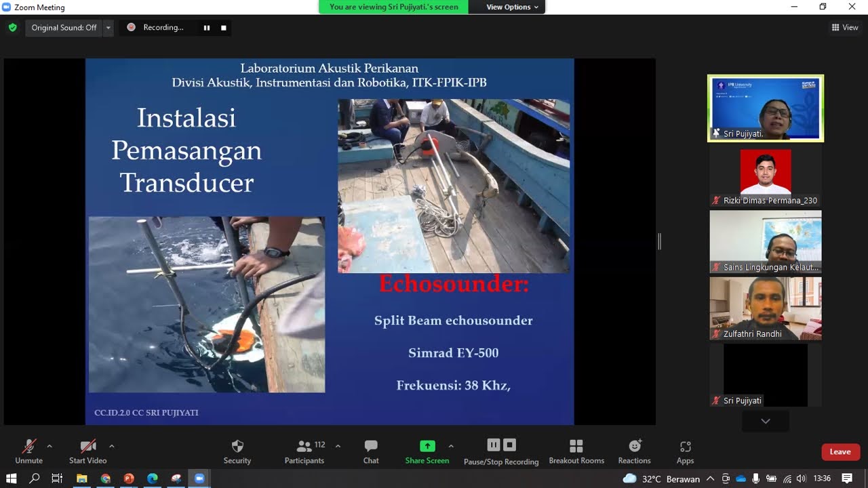
Task: Click the 'Instalasi Pemasangan Transducer' slide title
Action: coord(186,150)
